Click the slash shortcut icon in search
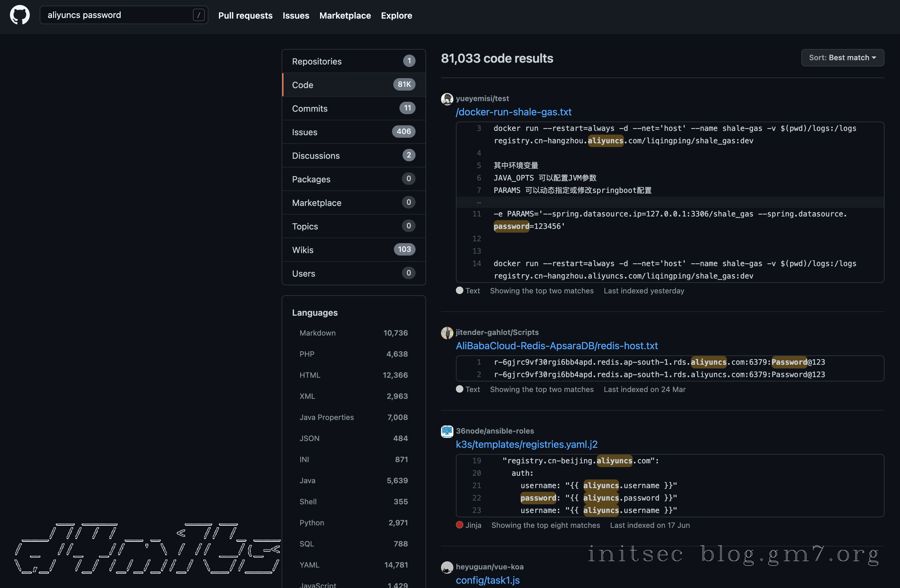The width and height of the screenshot is (900, 588). (198, 15)
